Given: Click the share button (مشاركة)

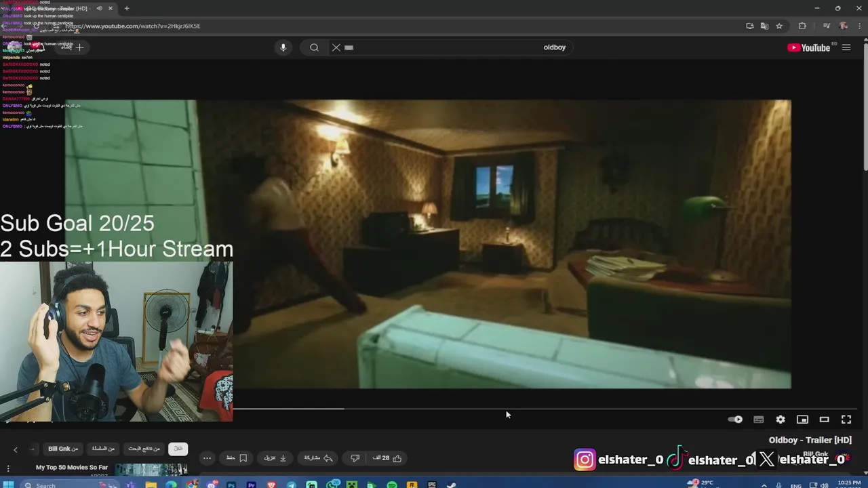Looking at the screenshot, I should (x=318, y=458).
